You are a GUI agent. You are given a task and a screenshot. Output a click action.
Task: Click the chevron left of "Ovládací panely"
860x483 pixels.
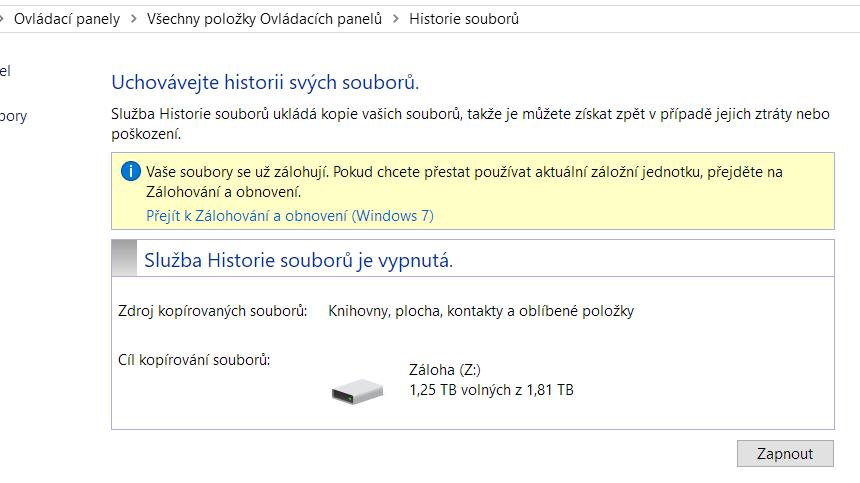click(3, 19)
